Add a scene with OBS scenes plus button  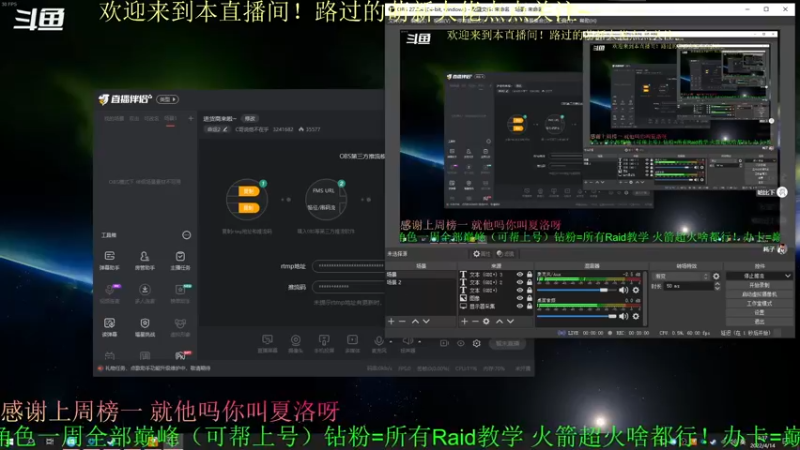coord(391,321)
